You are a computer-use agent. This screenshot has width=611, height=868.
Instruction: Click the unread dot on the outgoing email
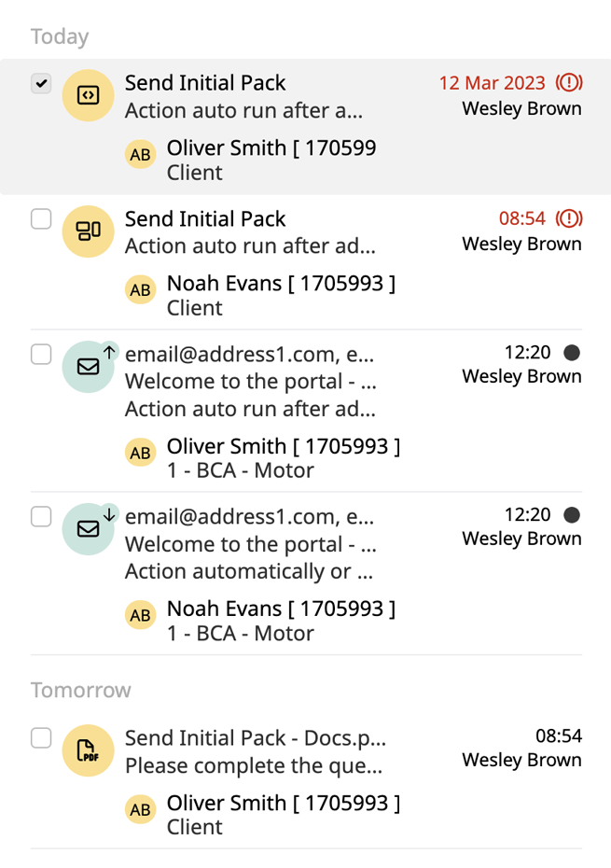point(572,353)
